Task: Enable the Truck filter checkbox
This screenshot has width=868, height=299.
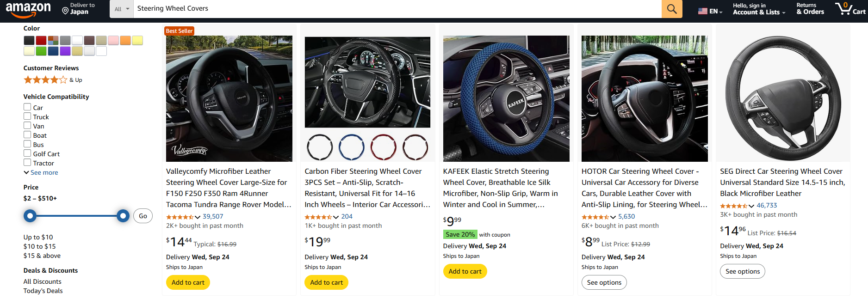Action: (x=27, y=116)
